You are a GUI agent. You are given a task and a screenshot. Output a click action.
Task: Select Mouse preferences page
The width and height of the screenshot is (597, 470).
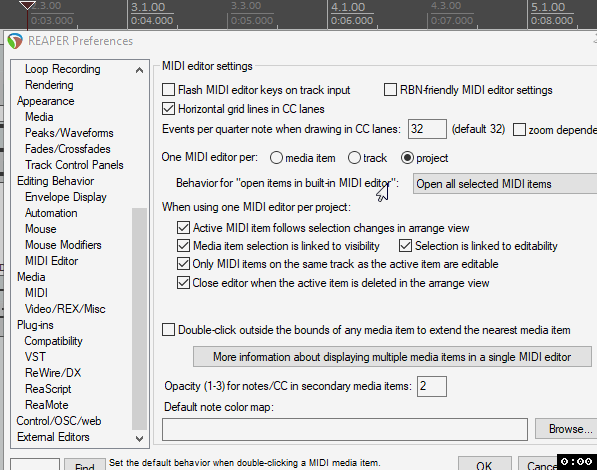(x=41, y=229)
